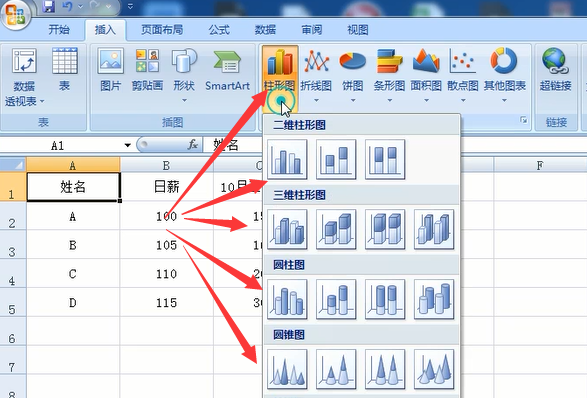Image resolution: width=587 pixels, height=398 pixels.
Task: Insert a hyperlink with the 超链接 icon
Action: tap(555, 70)
